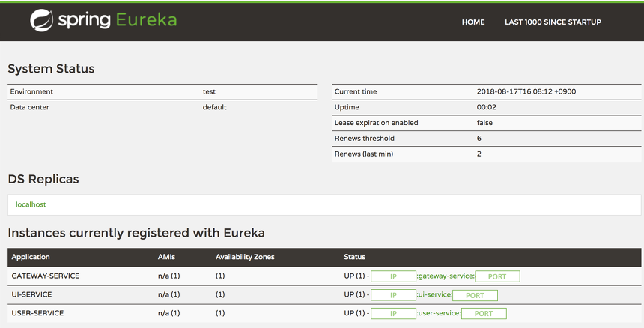
Task: Click the data center value default
Action: coord(214,107)
